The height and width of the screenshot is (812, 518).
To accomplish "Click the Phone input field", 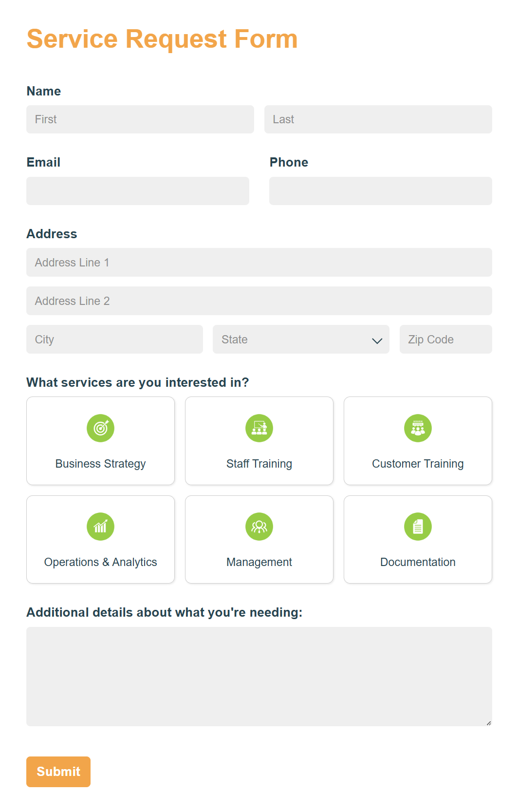I will [x=380, y=191].
